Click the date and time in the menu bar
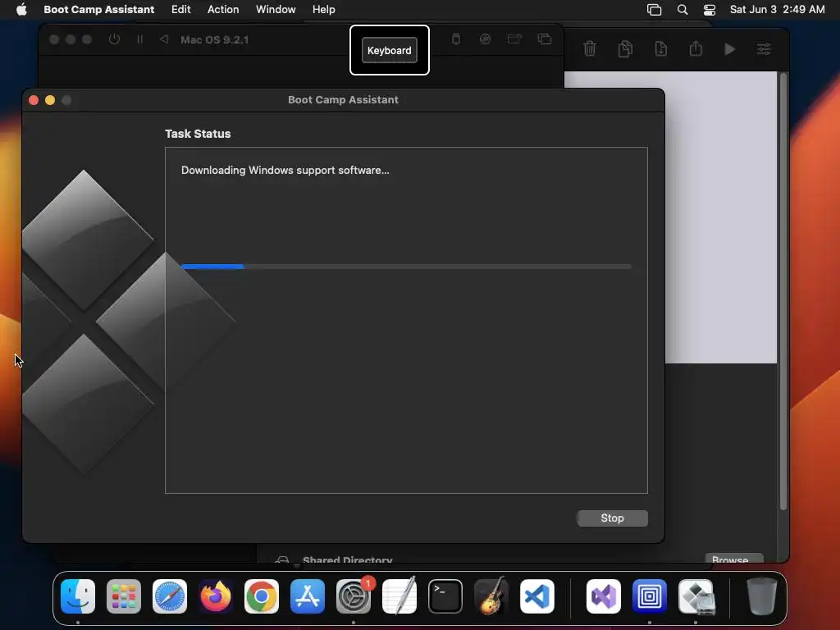 778,9
